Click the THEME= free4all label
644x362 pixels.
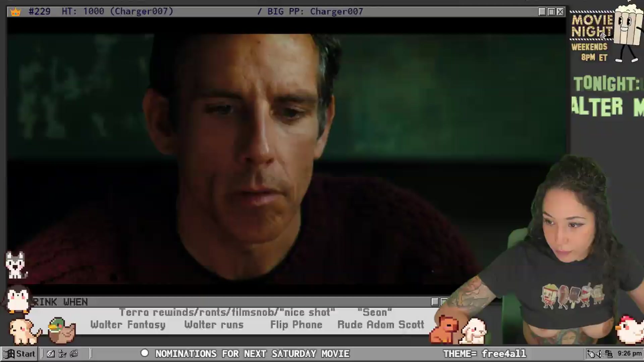click(x=485, y=354)
